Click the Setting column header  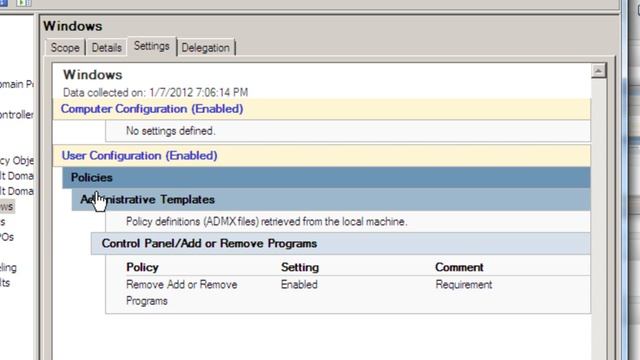coord(300,267)
